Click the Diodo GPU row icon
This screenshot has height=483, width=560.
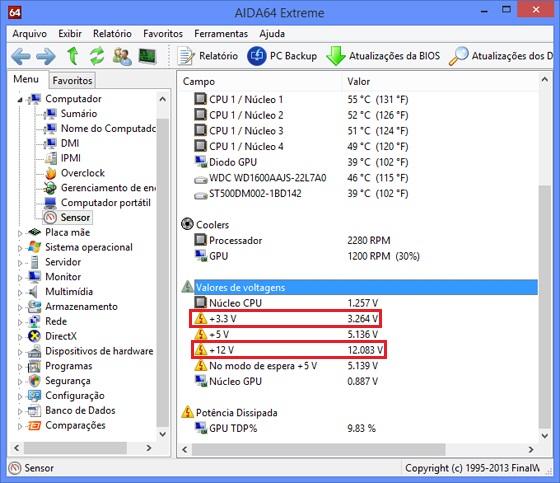201,161
